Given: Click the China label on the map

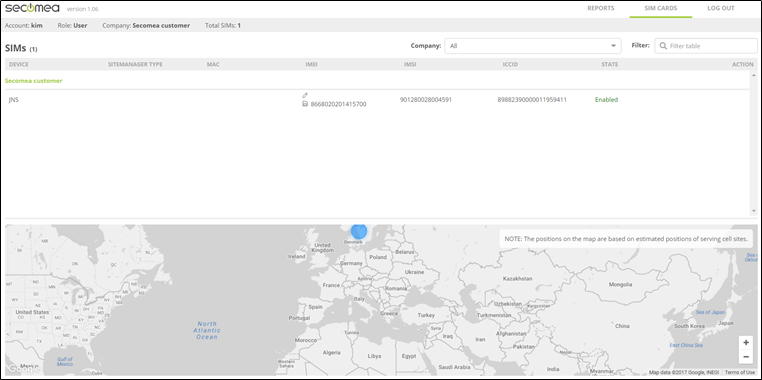Looking at the screenshot, I should tap(622, 326).
